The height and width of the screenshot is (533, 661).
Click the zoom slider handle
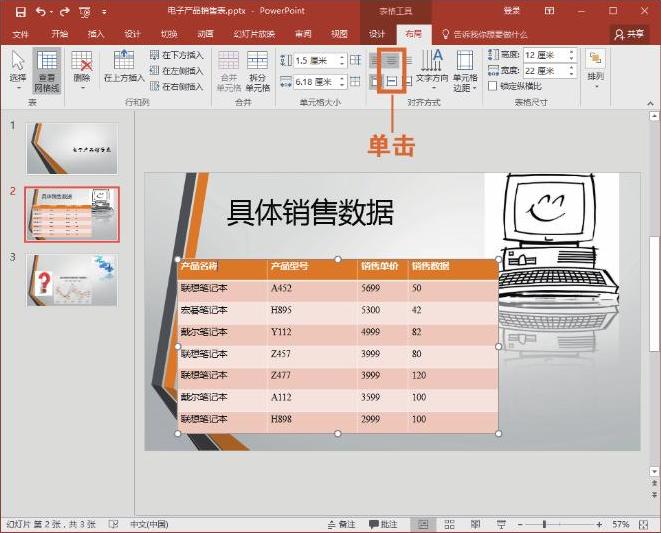point(544,524)
